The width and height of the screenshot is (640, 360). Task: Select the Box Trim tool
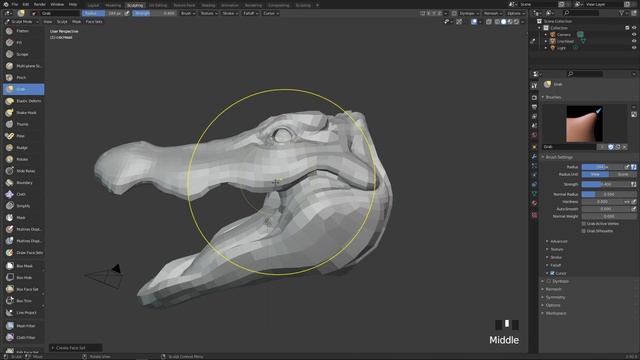coord(23,301)
